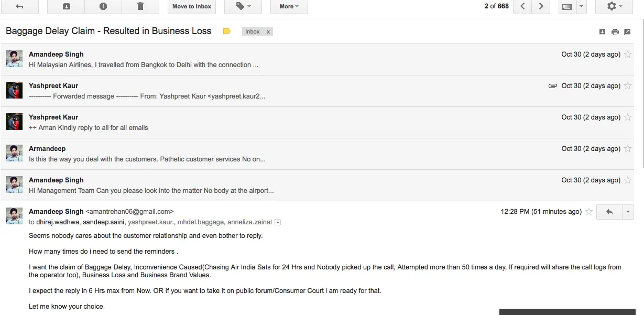Viewport: 644px width, 315px height.
Task: Reply to Amandeep's latest message
Action: pos(609,212)
